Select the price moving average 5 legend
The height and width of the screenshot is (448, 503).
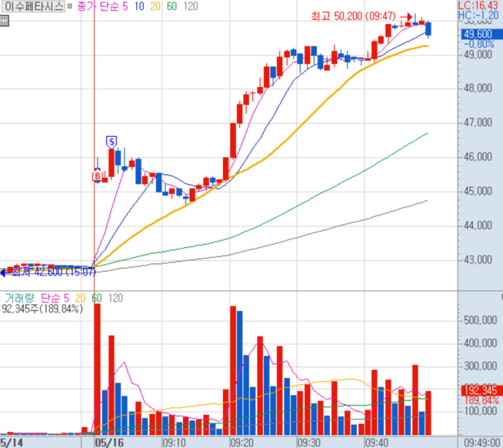[126, 7]
